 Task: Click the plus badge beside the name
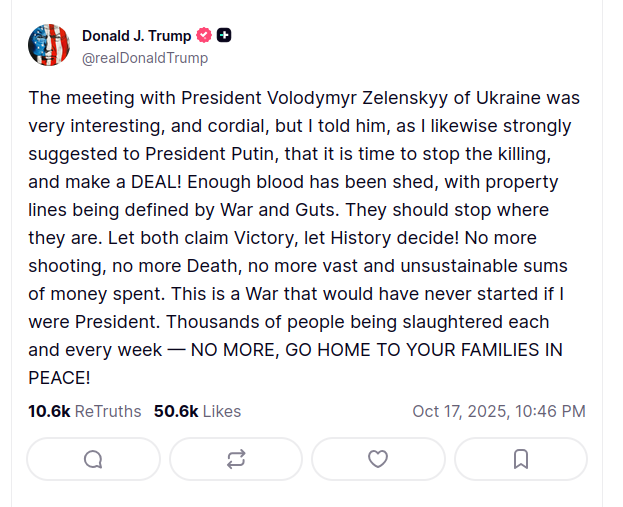[x=224, y=36]
